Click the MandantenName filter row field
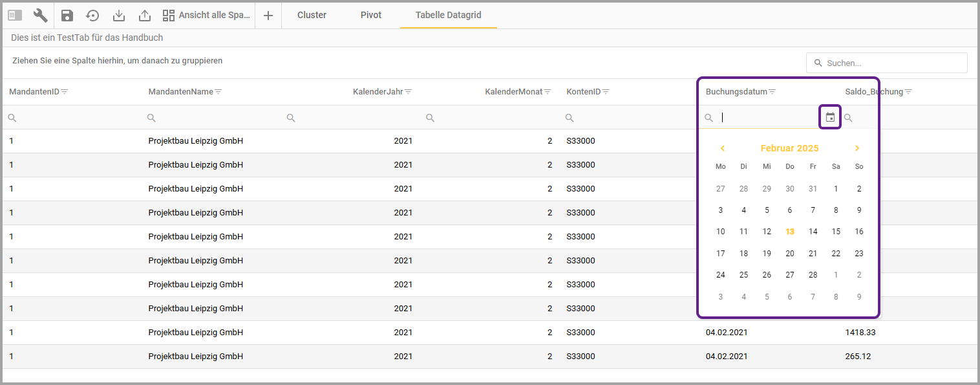This screenshot has height=385, width=980. [x=213, y=118]
